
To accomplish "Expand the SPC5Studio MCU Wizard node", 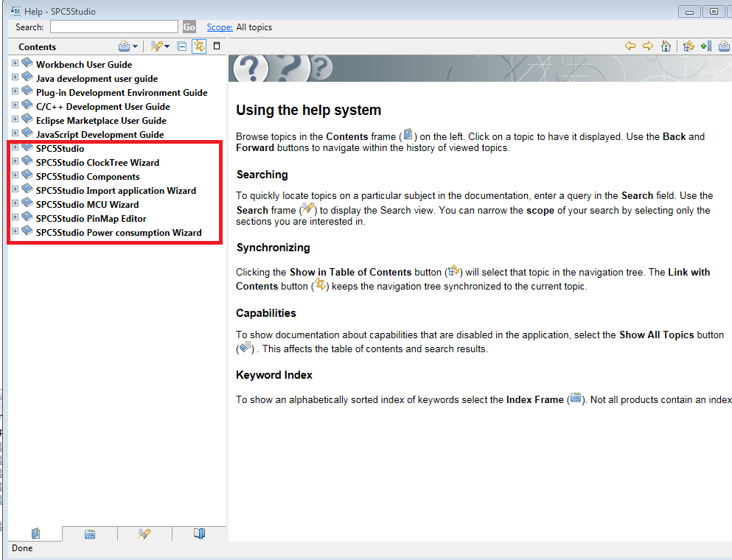I will (15, 203).
